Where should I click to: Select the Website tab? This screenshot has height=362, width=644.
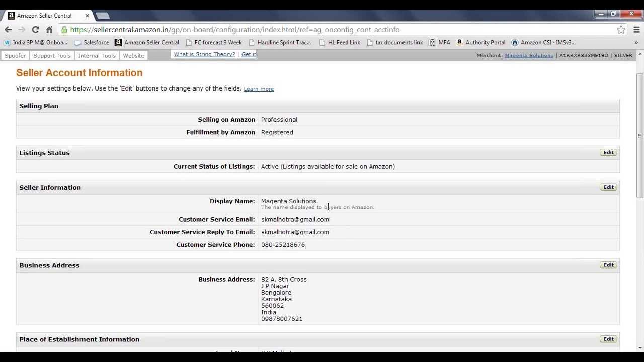pos(133,56)
